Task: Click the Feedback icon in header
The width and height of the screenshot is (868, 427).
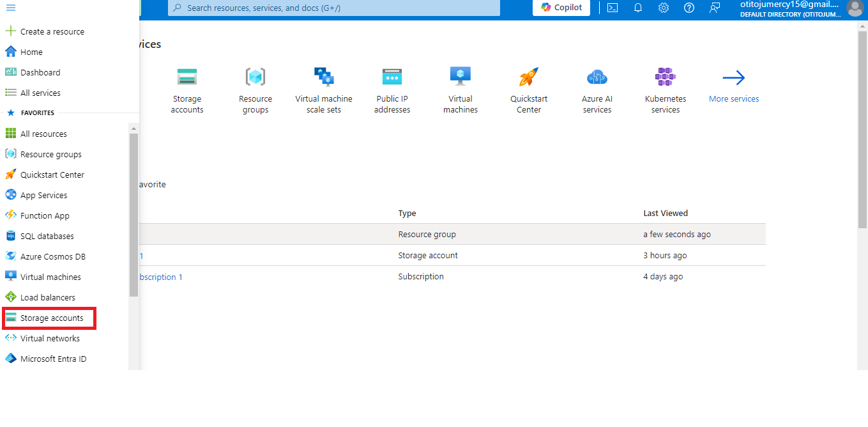Action: point(714,8)
